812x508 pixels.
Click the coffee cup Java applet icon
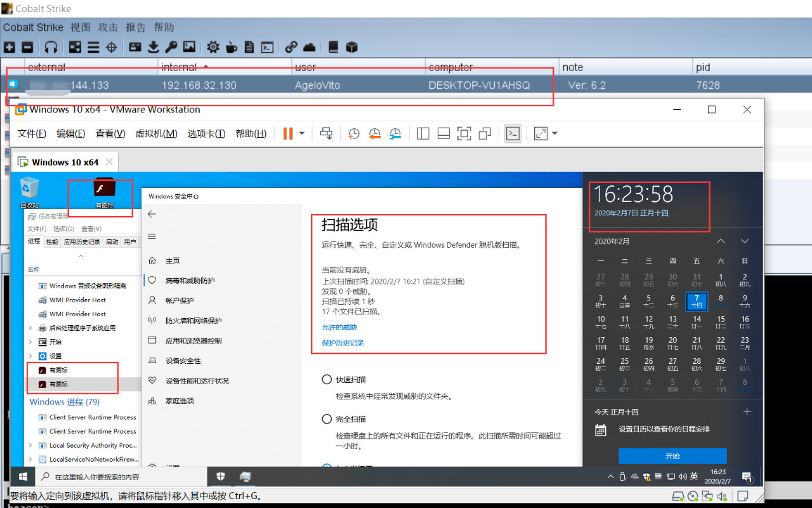pos(232,47)
